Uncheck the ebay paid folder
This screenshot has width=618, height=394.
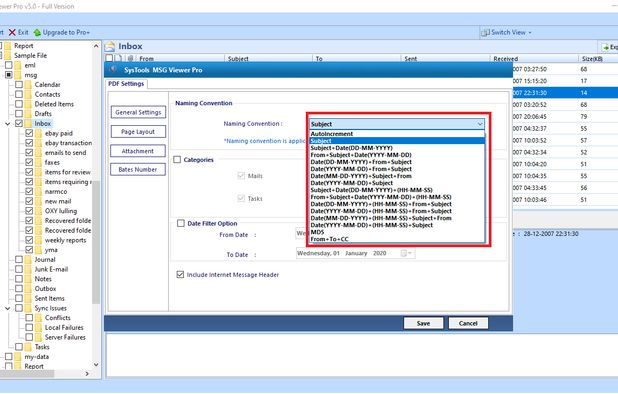29,133
